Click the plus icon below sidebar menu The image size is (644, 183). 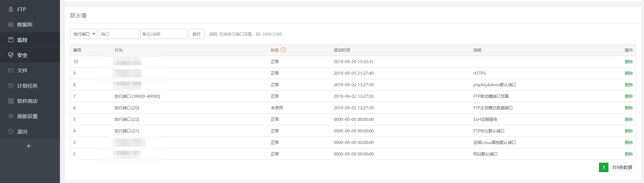point(29,146)
